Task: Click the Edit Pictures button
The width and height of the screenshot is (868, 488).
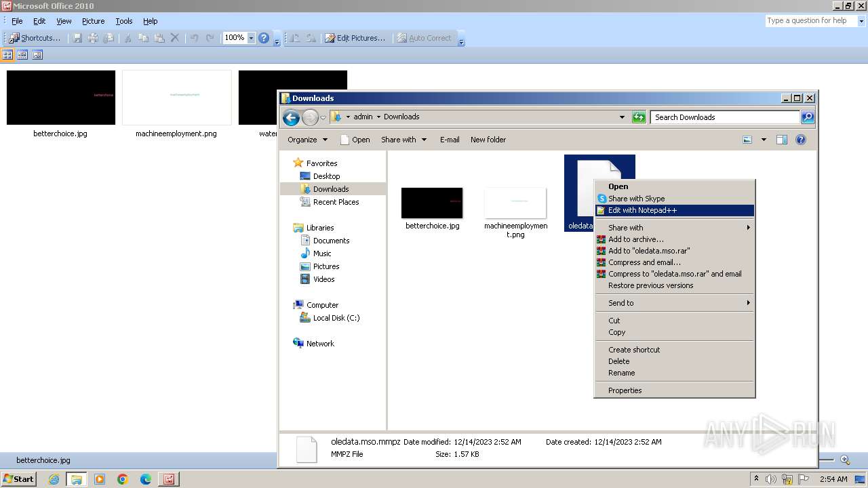Action: coord(355,38)
